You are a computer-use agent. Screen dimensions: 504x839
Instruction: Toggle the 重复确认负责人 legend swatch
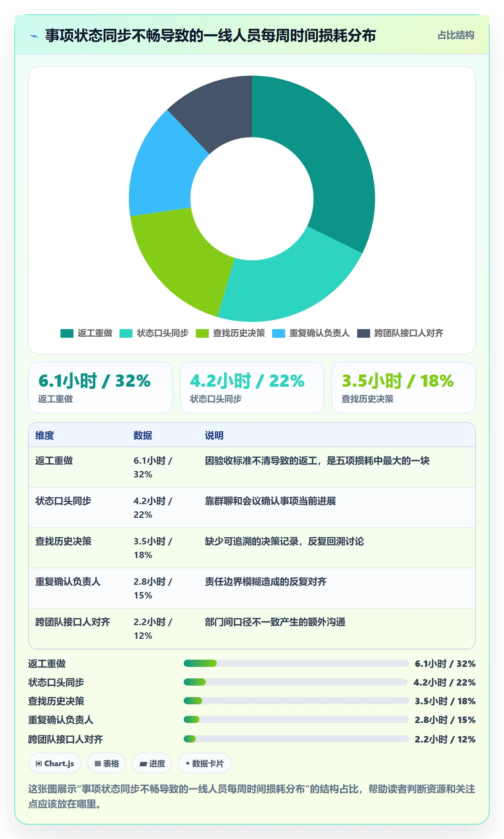279,333
